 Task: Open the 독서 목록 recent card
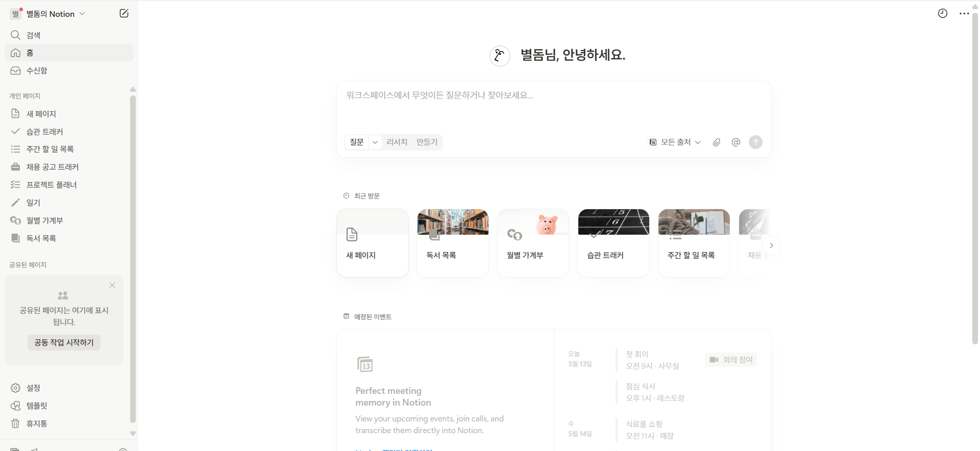click(x=453, y=243)
